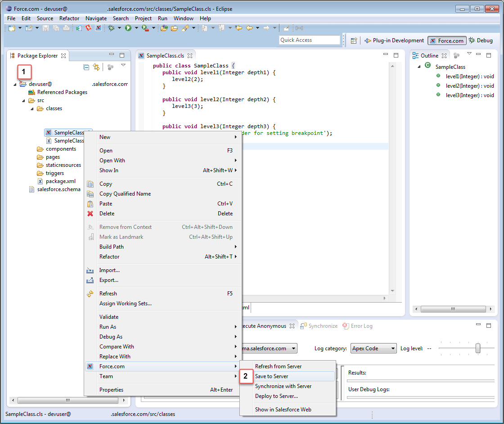This screenshot has height=424, width=504.
Task: Click the Force.com X toolbar icon
Action: pos(99,28)
